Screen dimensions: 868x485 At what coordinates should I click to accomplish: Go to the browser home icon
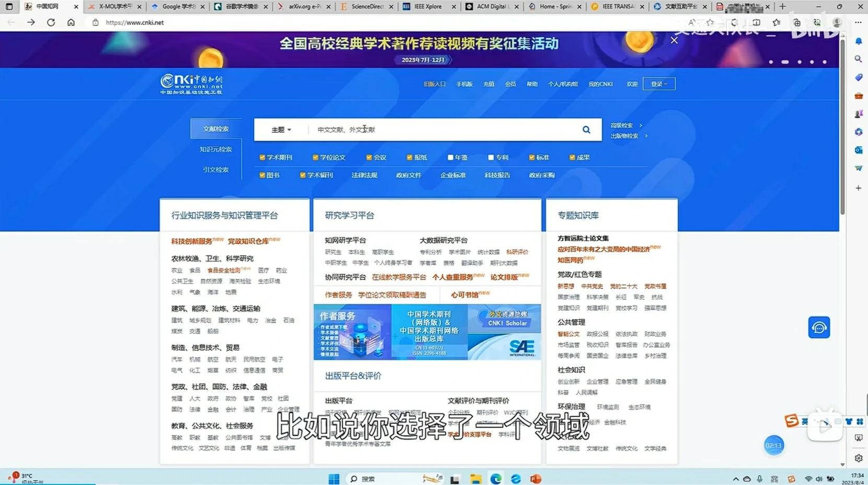pos(71,22)
